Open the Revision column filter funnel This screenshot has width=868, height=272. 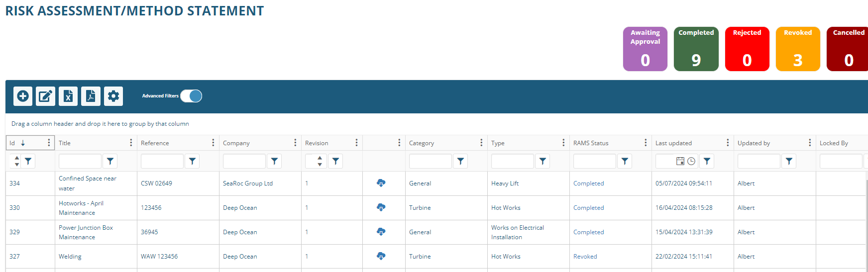click(x=335, y=161)
